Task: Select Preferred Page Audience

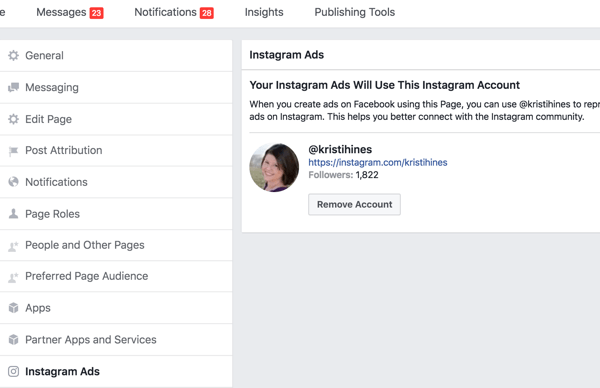Action: point(116,276)
